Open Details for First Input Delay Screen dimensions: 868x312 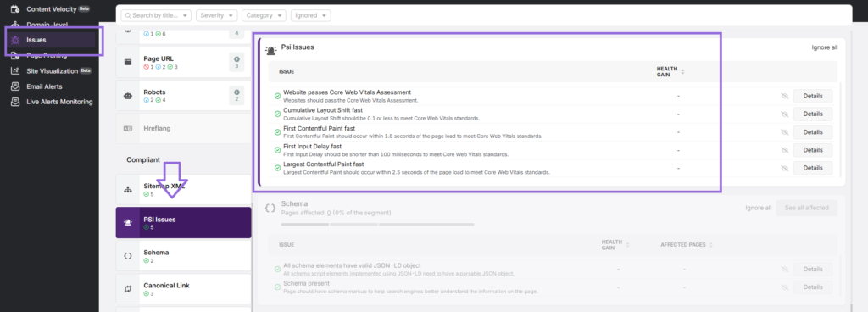pyautogui.click(x=813, y=150)
